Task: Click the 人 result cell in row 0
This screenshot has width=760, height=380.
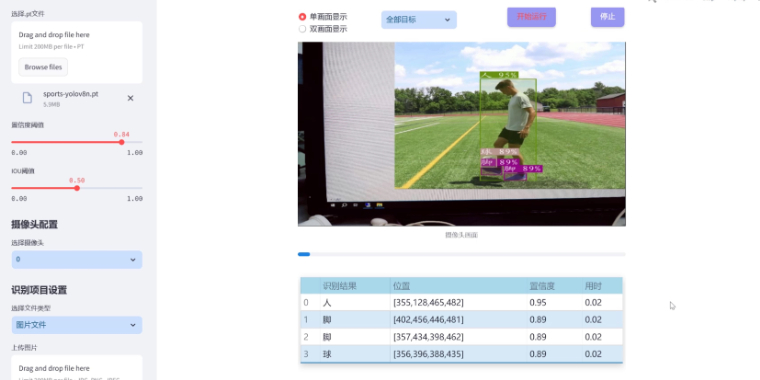Action: tap(355, 302)
